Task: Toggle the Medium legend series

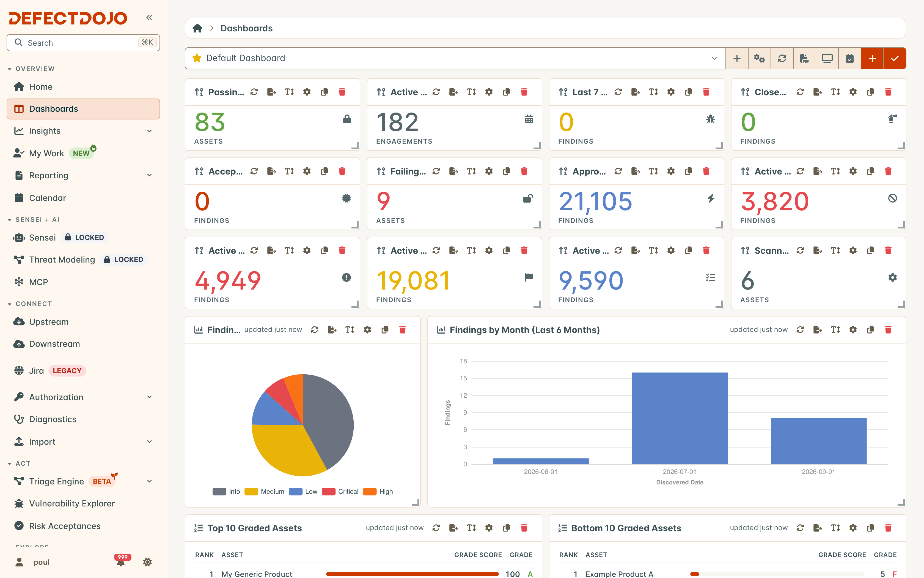Action: click(x=264, y=492)
